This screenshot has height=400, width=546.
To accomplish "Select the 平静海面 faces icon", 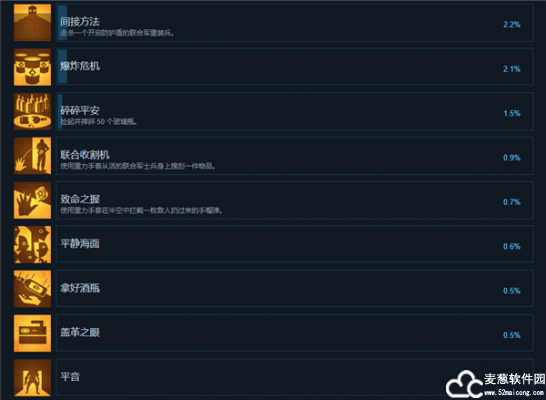I will pyautogui.click(x=32, y=244).
